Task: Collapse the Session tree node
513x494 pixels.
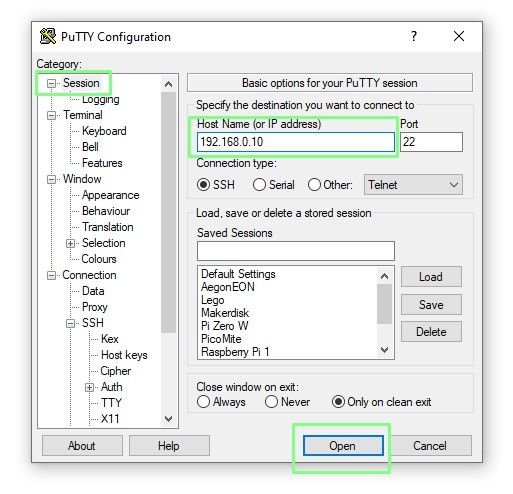Action: point(51,83)
